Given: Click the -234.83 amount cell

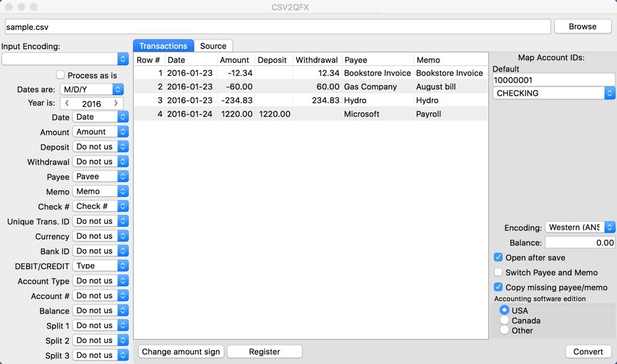Looking at the screenshot, I should click(235, 101).
